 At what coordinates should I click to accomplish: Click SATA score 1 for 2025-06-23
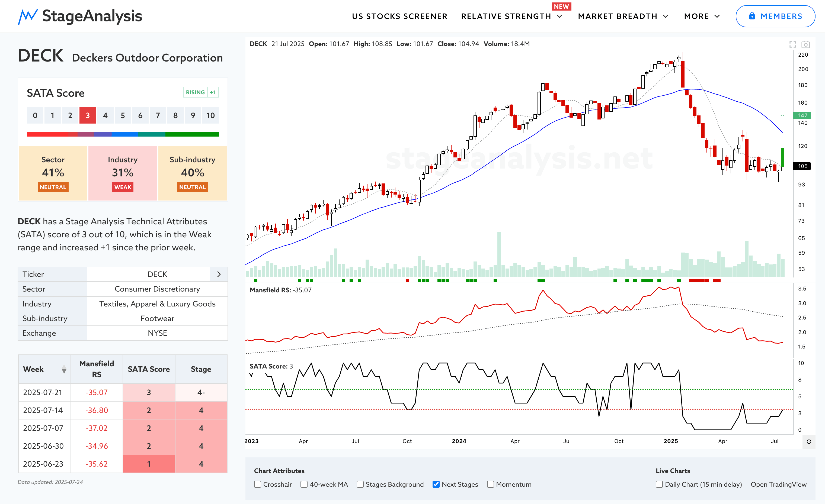coord(149,464)
